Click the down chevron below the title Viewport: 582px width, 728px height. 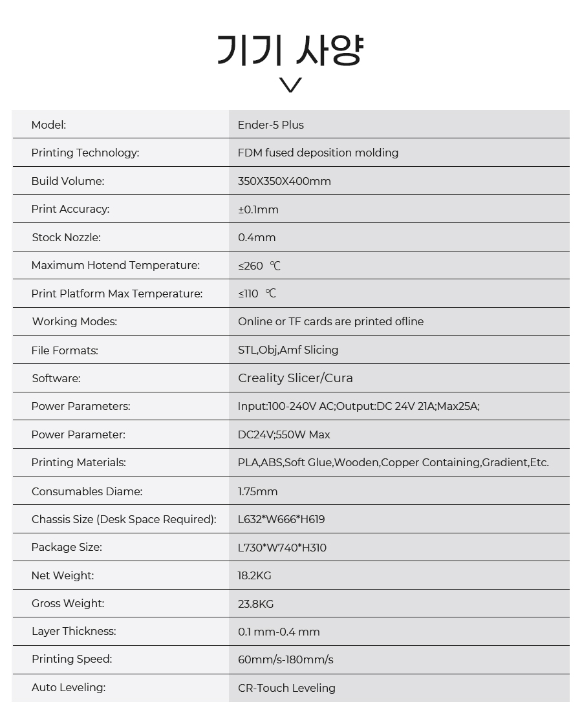[291, 85]
